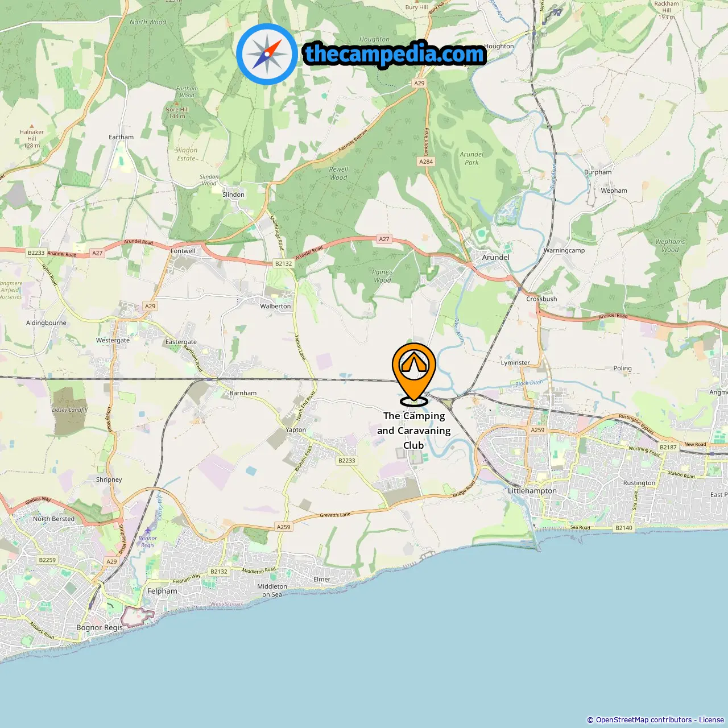Image resolution: width=728 pixels, height=728 pixels.
Task: Click the Barnham village label
Action: pos(243,393)
